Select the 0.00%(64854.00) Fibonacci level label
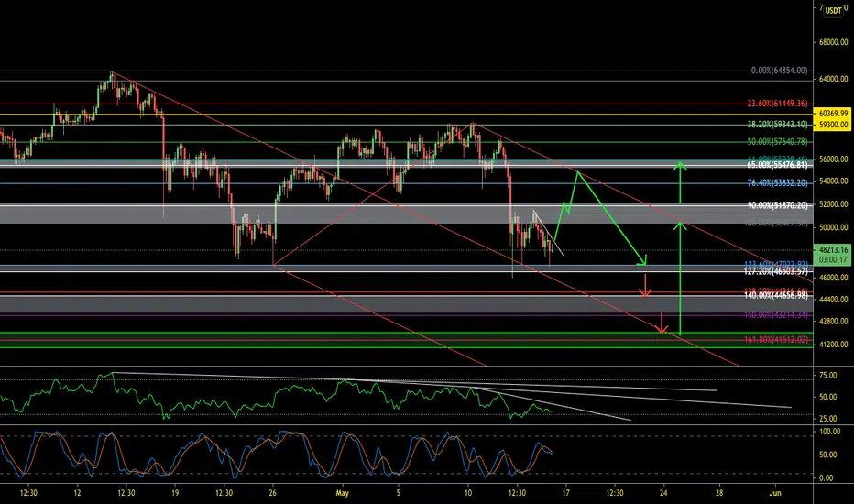Screen dimensions: 854x504 [x=779, y=71]
